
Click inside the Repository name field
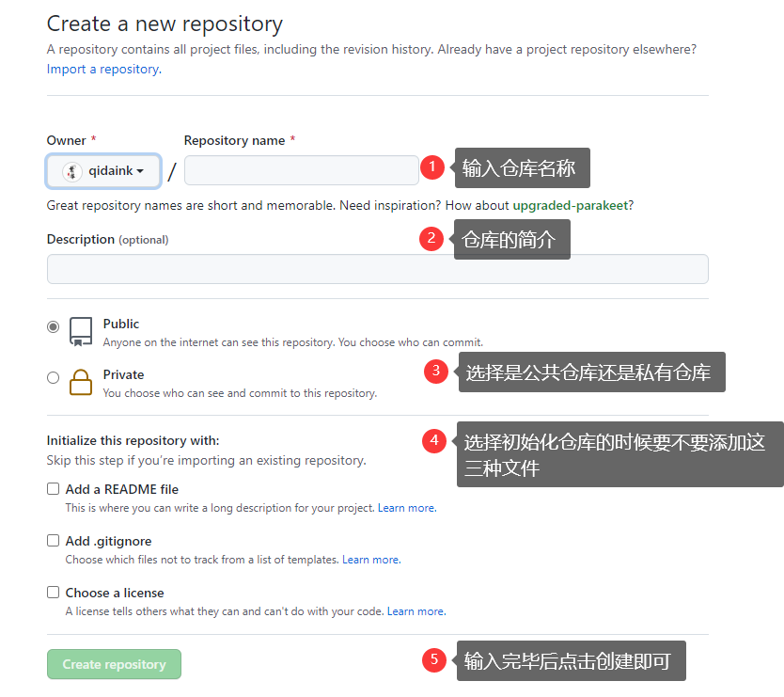[301, 170]
